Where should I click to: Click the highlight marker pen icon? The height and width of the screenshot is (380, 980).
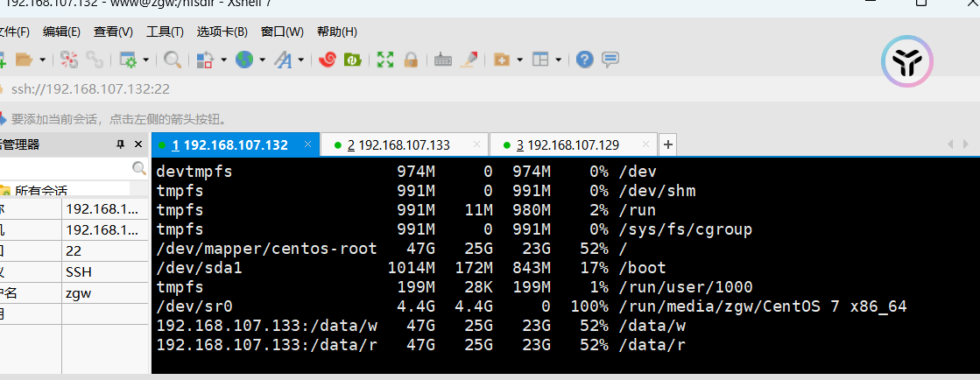point(469,60)
